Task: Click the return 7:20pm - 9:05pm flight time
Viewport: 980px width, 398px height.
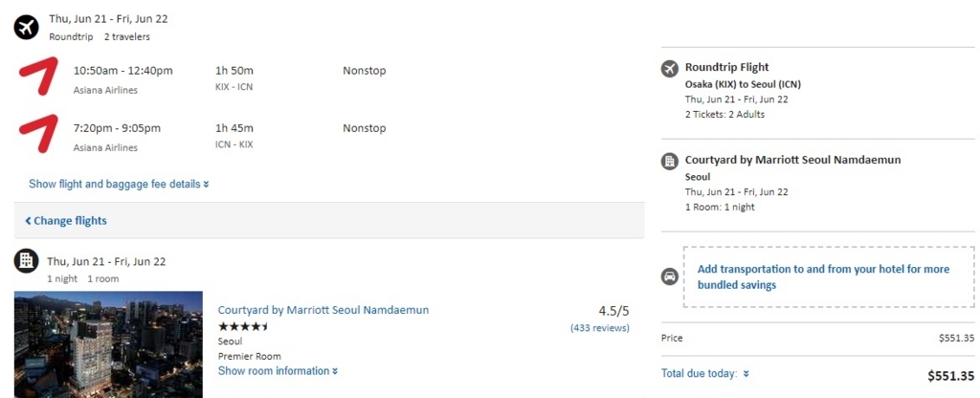Action: (117, 128)
